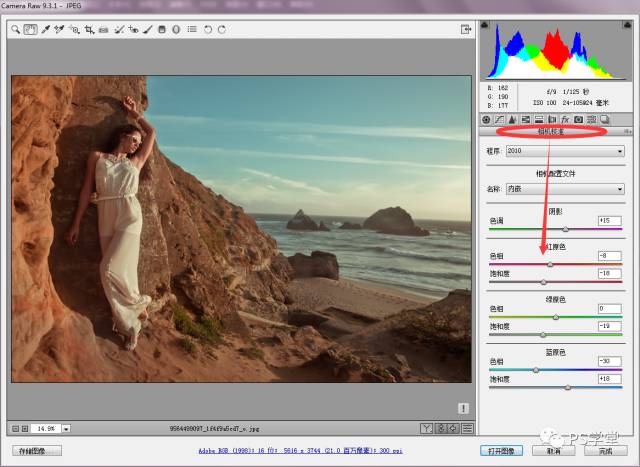This screenshot has height=467, width=640.
Task: Select the Zoom tool in the toolbar
Action: [x=17, y=31]
